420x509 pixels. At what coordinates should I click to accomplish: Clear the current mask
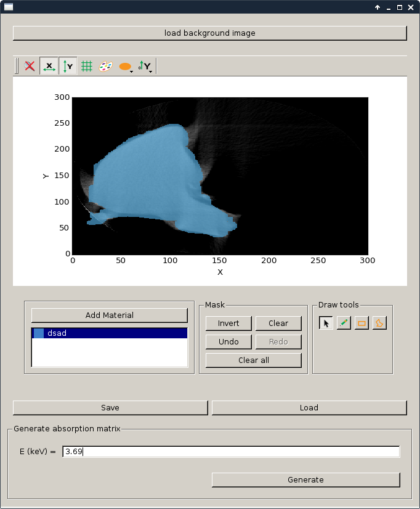(278, 324)
